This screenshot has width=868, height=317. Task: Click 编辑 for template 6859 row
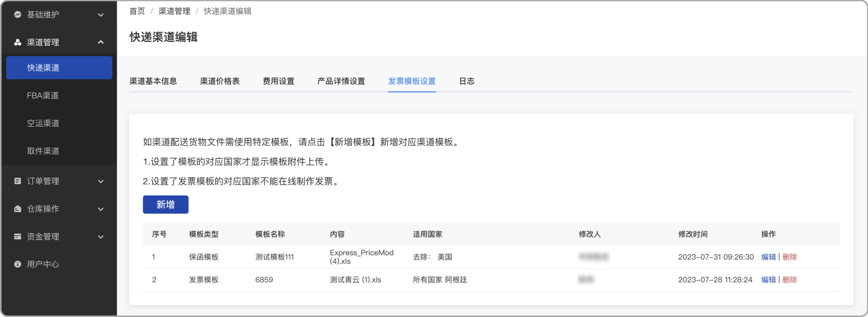click(768, 280)
